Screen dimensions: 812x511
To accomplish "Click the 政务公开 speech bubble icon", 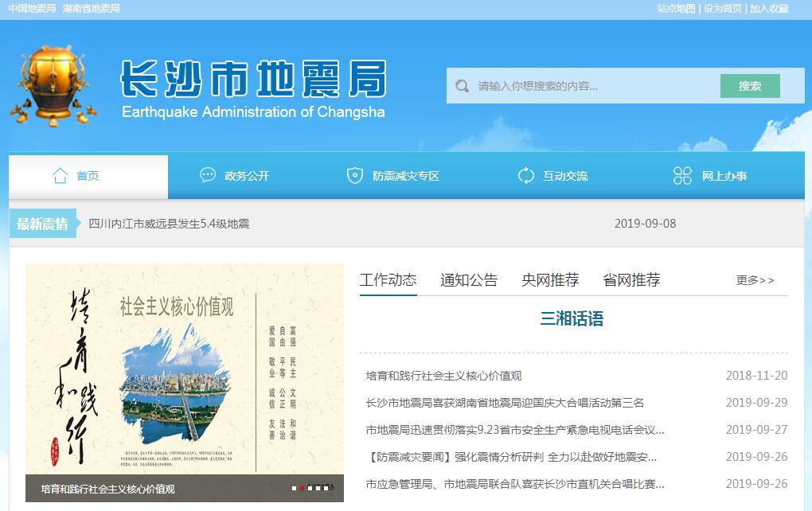I will [x=208, y=176].
